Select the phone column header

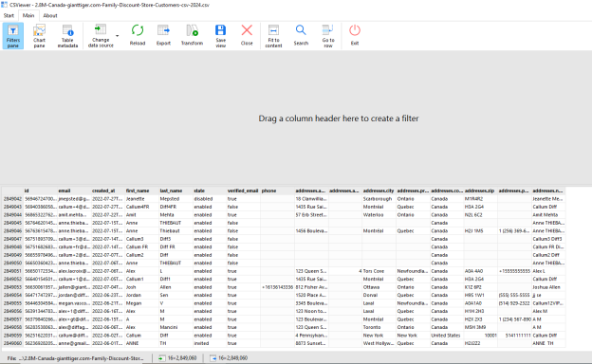[277, 191]
